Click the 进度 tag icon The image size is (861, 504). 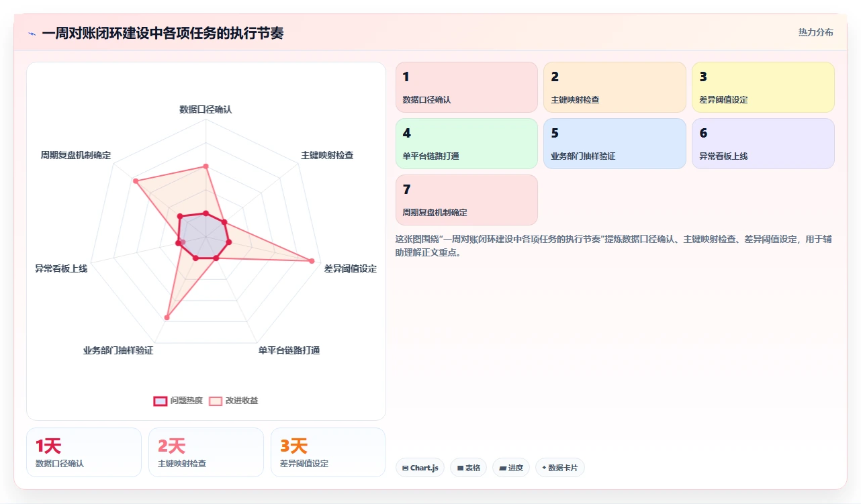(x=502, y=468)
